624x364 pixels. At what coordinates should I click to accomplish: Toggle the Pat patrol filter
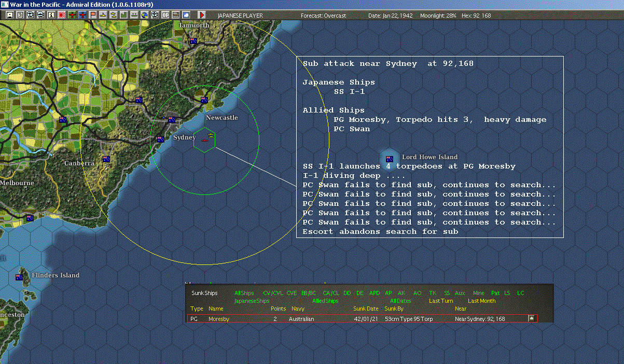click(x=495, y=293)
